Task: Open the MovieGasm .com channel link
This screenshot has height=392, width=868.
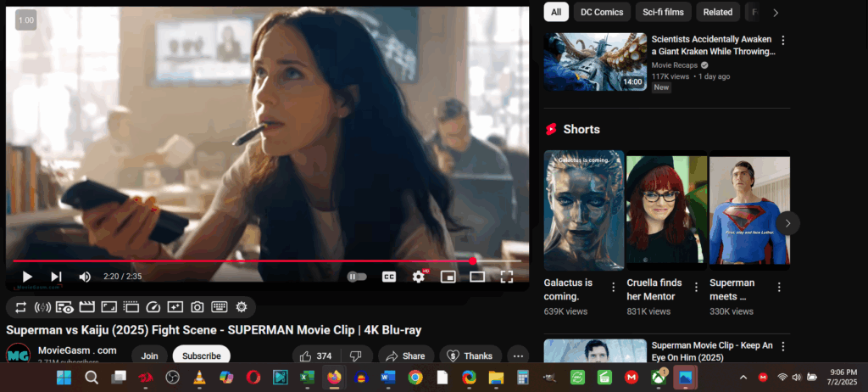Action: 77,350
